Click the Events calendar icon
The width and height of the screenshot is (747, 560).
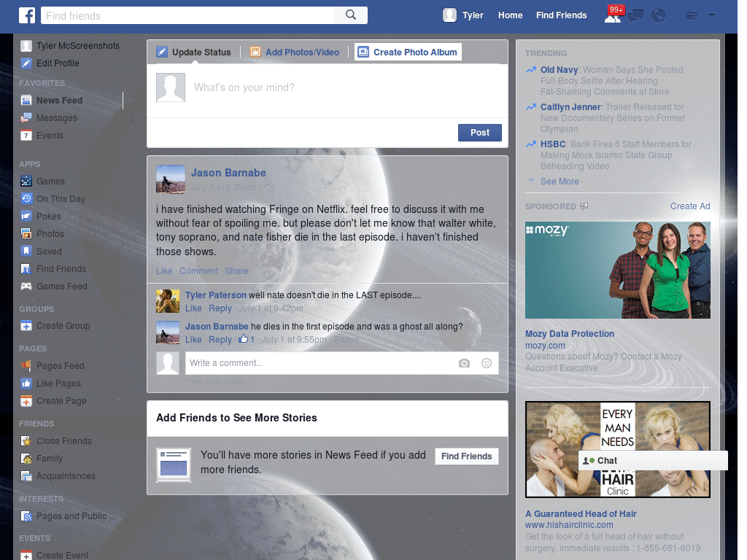pyautogui.click(x=26, y=135)
